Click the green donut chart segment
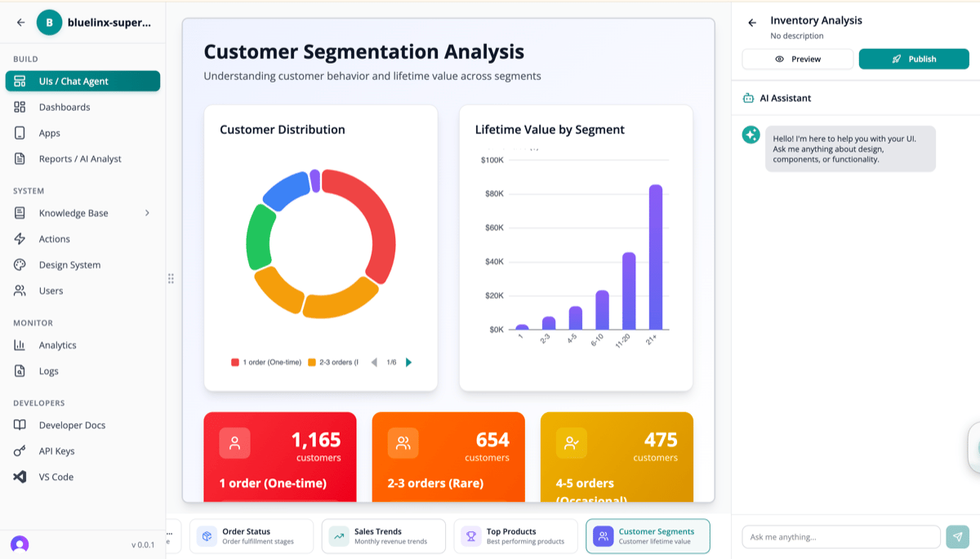Image resolution: width=980 pixels, height=559 pixels. point(258,237)
